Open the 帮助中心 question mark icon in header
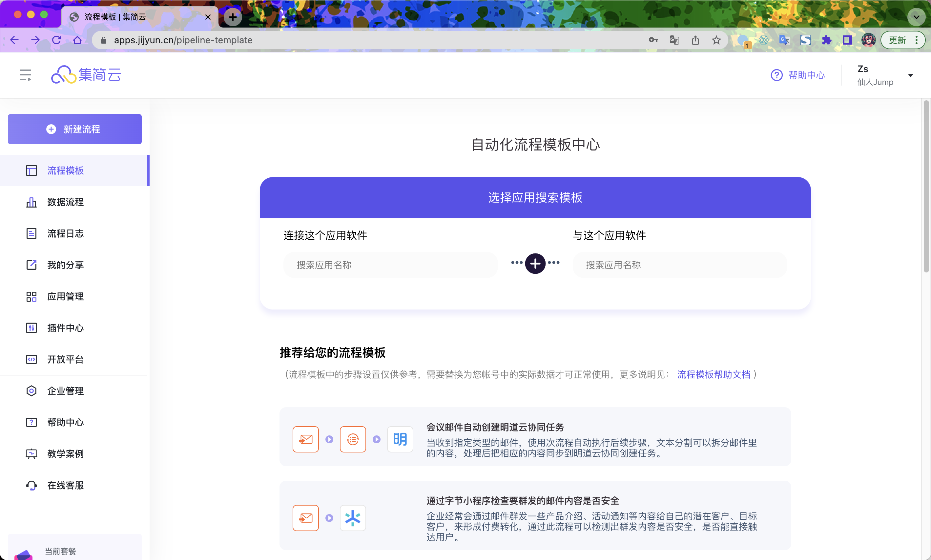Viewport: 931px width, 560px height. tap(776, 75)
